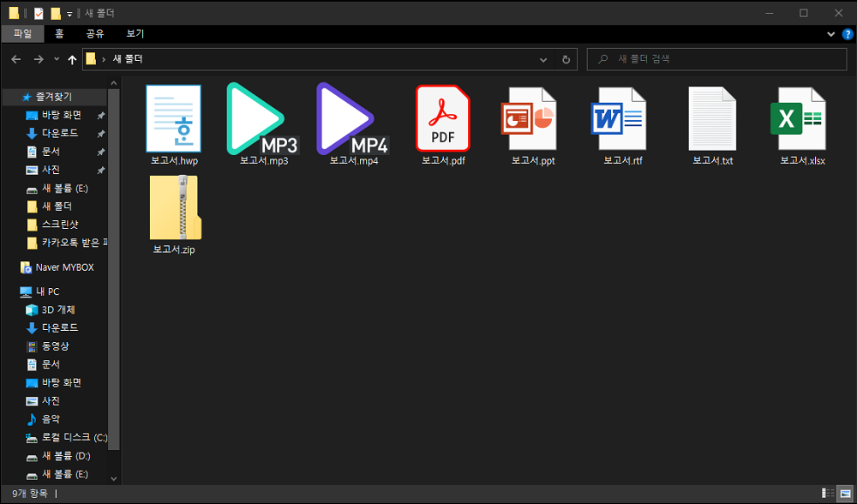The width and height of the screenshot is (857, 504).
Task: Expand the ribbon with the chevron
Action: tap(830, 34)
